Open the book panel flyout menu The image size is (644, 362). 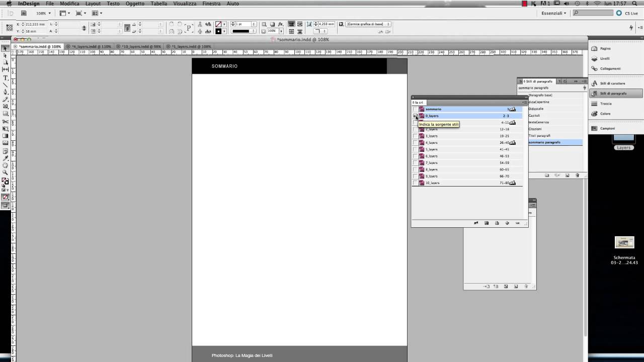point(524,102)
